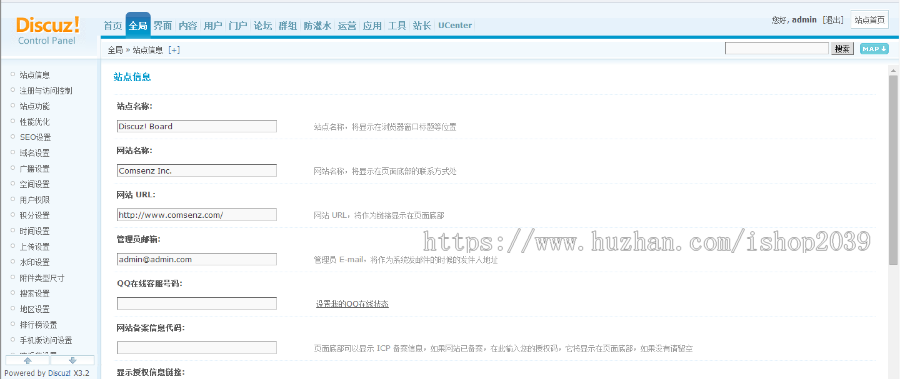Open 附件类型尺寸 in the sidebar
Screen dimensions: 900x379
(x=42, y=278)
